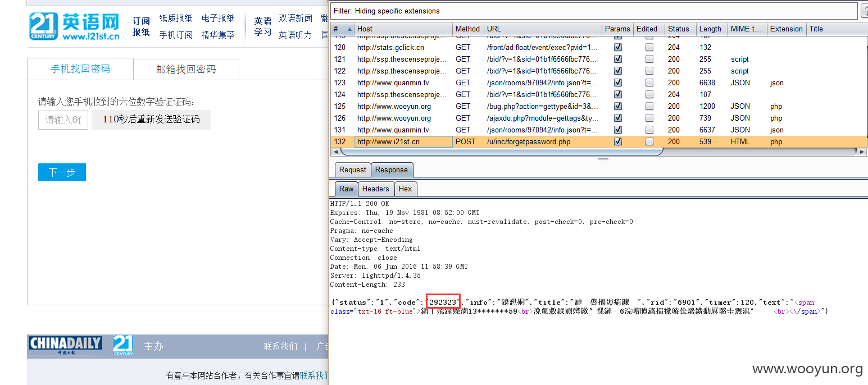This screenshot has height=385, width=868.
Task: Click the history table horizontal scrollbar
Action: (x=502, y=152)
